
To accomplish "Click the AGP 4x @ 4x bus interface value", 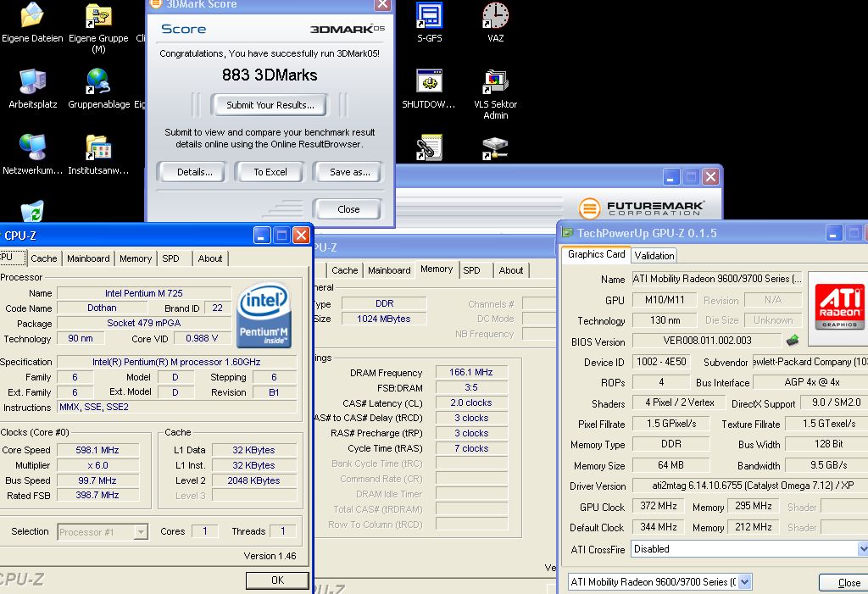I will 811,382.
